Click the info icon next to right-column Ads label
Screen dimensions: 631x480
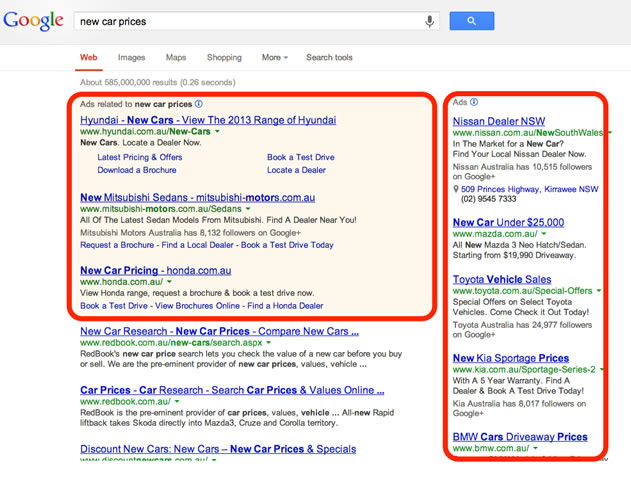click(474, 102)
